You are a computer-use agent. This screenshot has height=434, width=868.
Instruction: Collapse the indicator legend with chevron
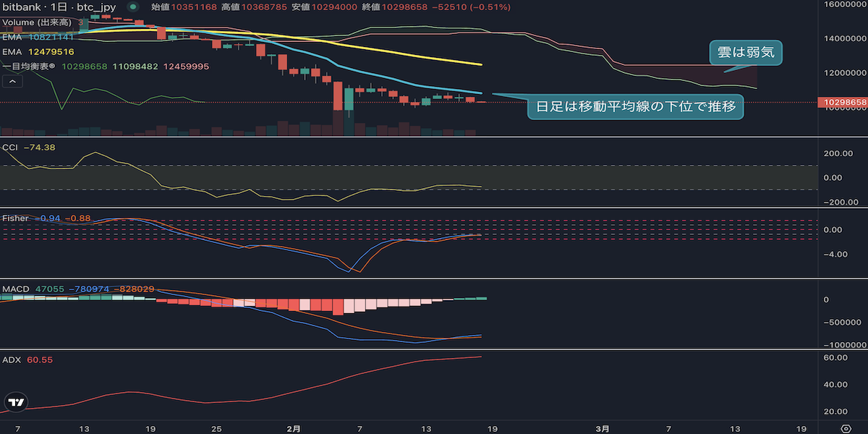click(x=11, y=81)
